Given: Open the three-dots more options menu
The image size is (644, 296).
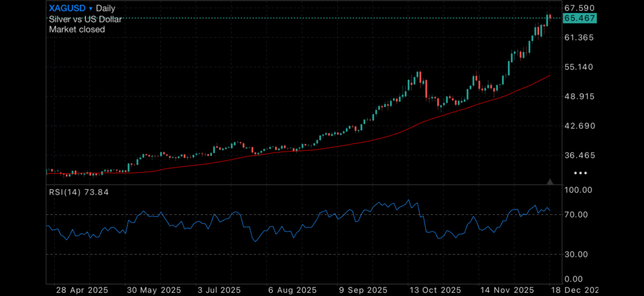Looking at the screenshot, I should 580,173.
